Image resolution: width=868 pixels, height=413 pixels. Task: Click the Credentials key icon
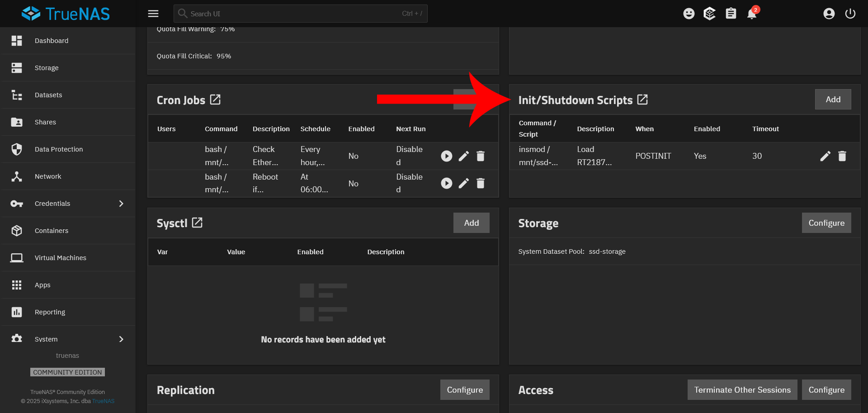[x=17, y=204]
